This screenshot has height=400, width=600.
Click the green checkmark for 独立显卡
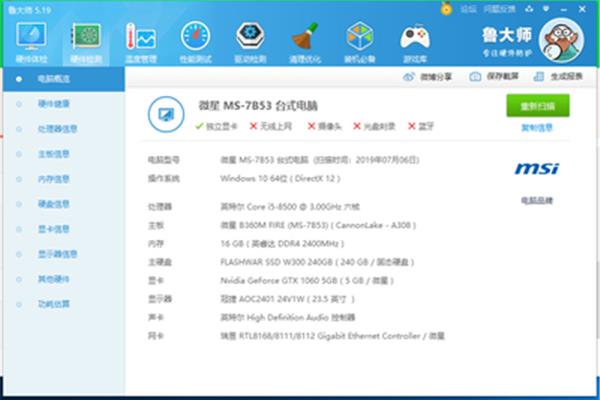point(199,126)
